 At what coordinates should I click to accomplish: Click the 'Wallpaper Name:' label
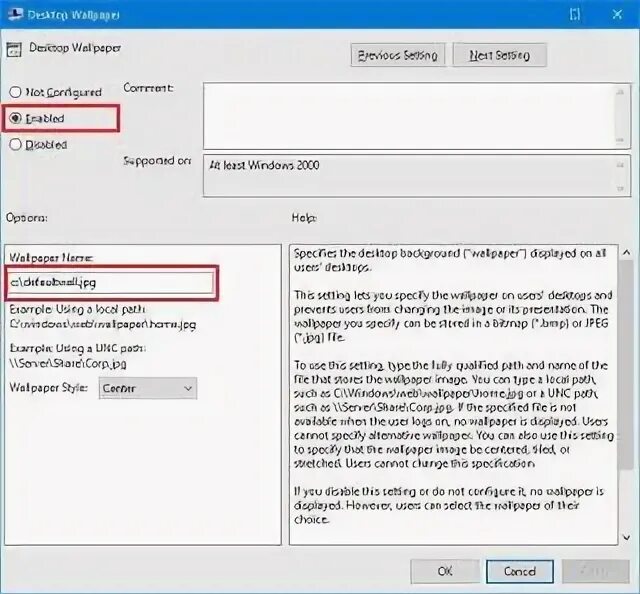click(x=51, y=258)
